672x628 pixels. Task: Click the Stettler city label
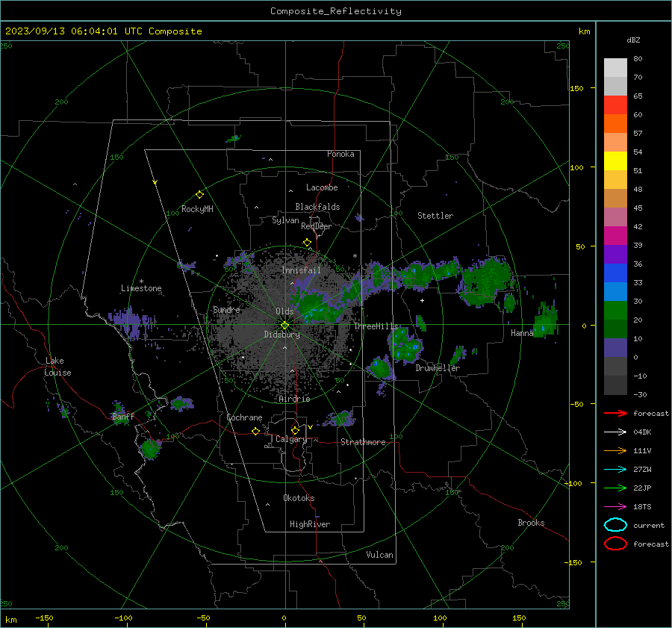click(x=435, y=216)
